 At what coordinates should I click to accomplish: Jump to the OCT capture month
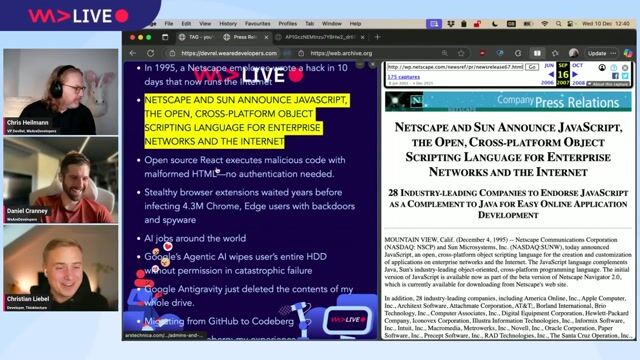pyautogui.click(x=577, y=65)
